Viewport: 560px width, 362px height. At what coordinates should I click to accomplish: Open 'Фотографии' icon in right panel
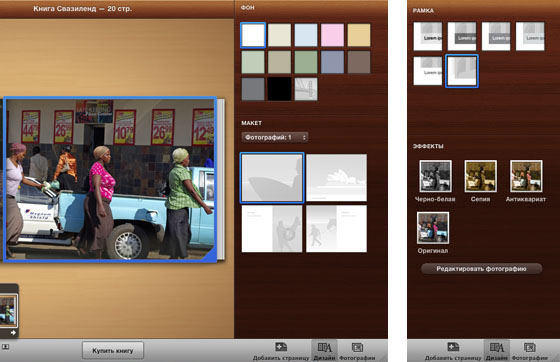point(529,351)
